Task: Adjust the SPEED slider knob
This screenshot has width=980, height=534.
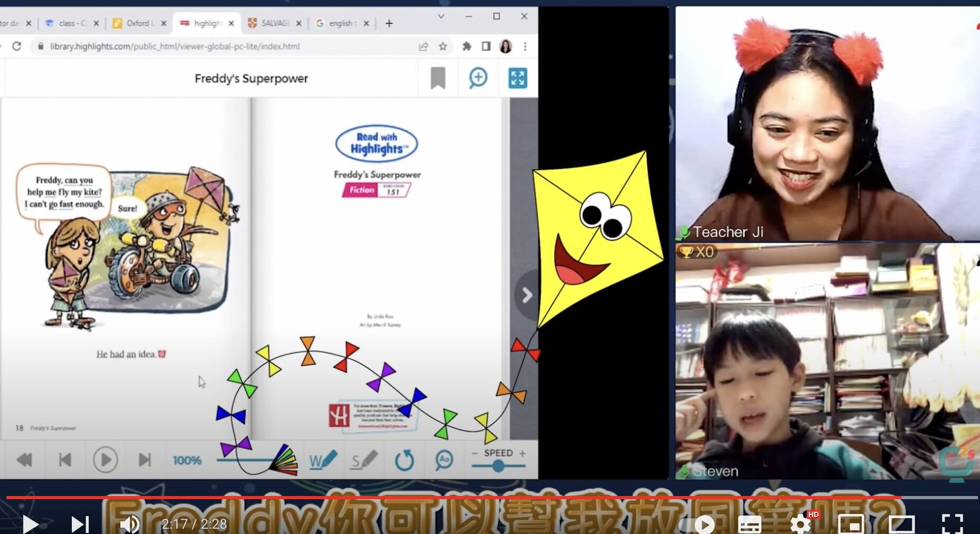Action: coord(498,466)
